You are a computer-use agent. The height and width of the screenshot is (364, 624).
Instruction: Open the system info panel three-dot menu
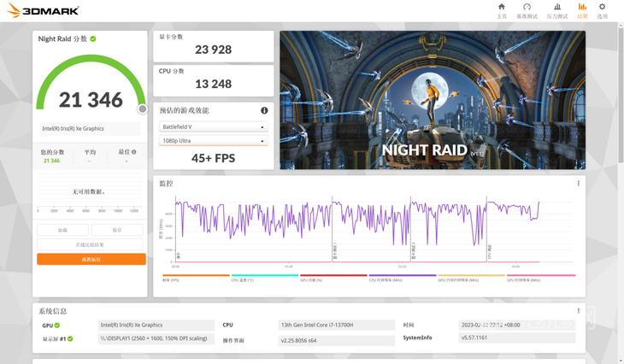[578, 311]
